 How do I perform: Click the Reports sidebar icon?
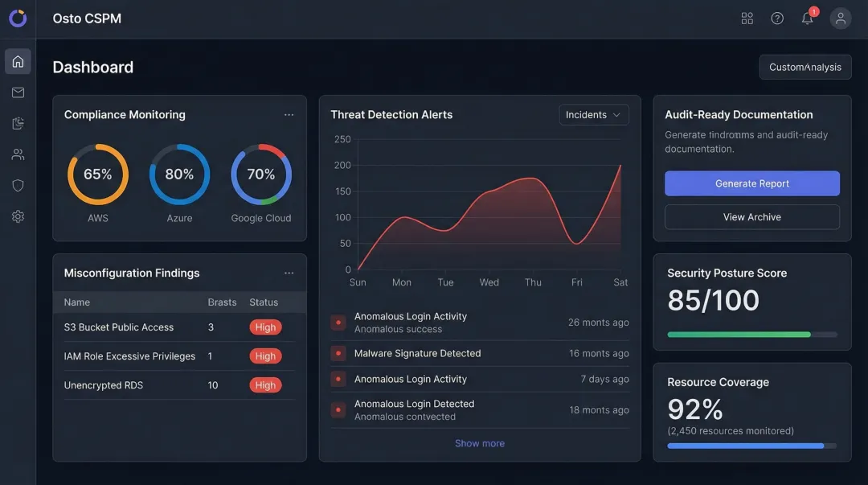(18, 122)
